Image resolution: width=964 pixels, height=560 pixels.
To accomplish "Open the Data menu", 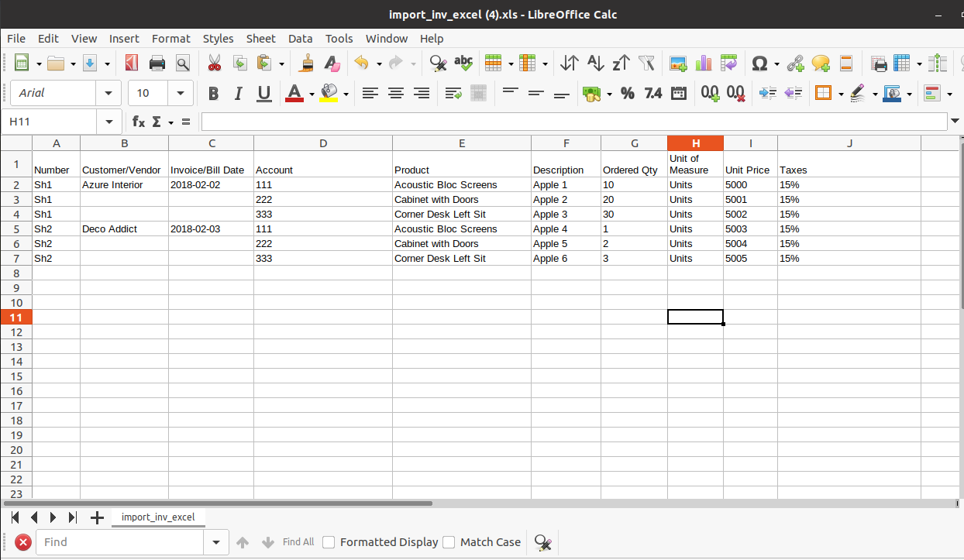I will click(x=300, y=38).
